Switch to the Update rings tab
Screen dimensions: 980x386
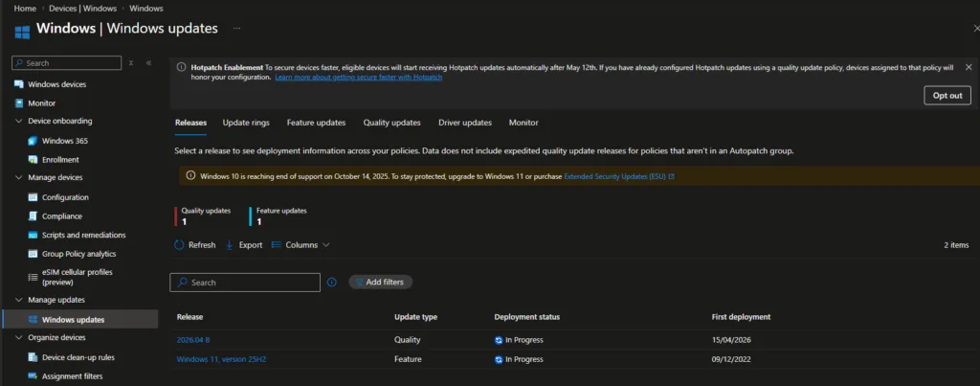(246, 123)
